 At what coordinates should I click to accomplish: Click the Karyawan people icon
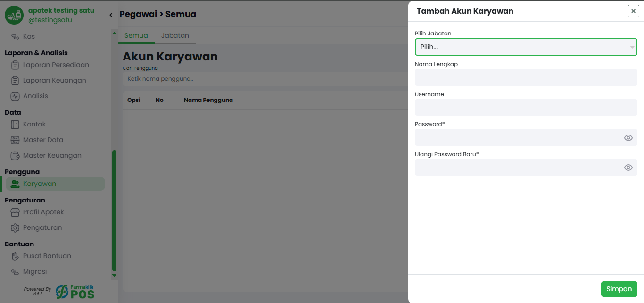(15, 184)
